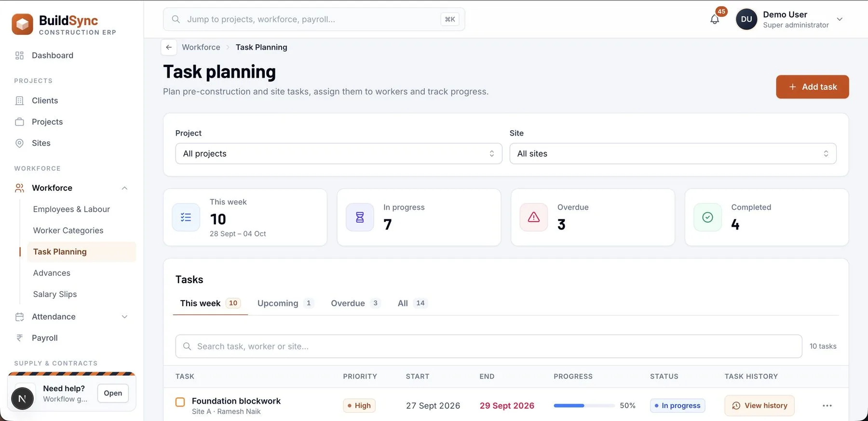Click the In progress status badge
Viewport: 868px width, 421px height.
point(678,406)
